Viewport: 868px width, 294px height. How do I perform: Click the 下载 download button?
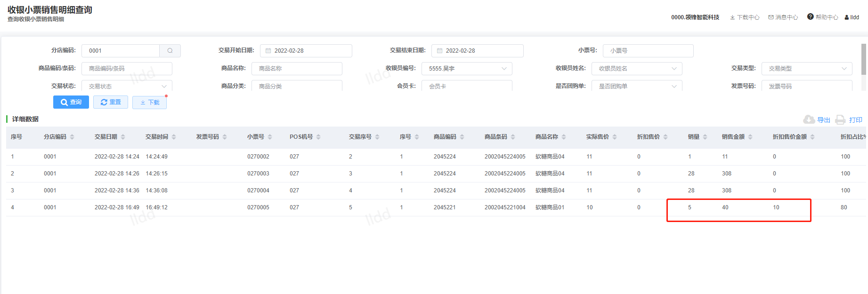coord(150,102)
